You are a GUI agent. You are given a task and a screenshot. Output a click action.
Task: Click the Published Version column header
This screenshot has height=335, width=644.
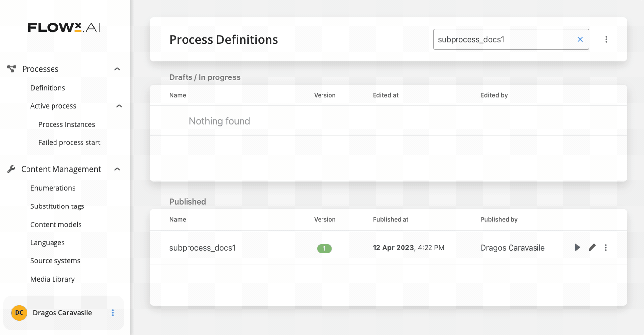325,219
